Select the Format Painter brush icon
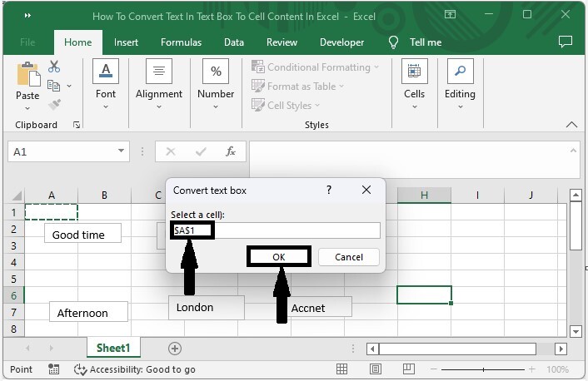 (x=54, y=105)
